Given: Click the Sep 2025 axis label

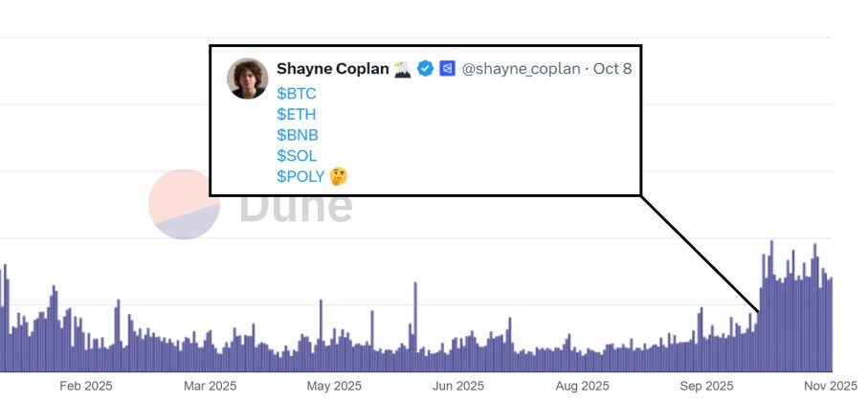Looking at the screenshot, I should [x=706, y=386].
